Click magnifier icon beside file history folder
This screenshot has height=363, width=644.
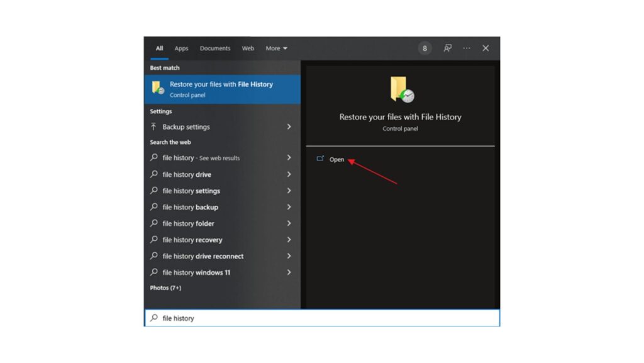154,223
